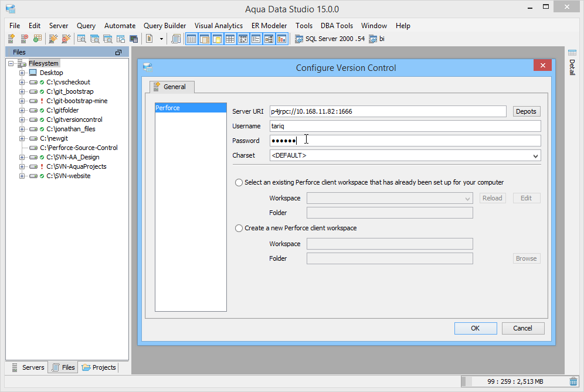Click the register server icon with yellow plus

coord(11,39)
